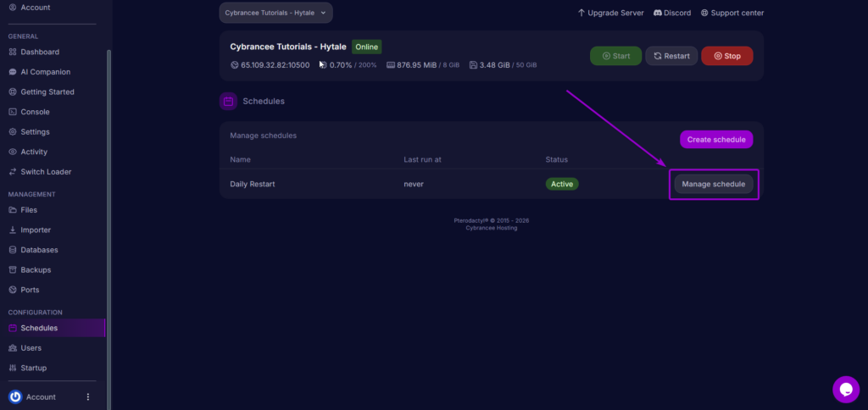Click the Databases icon

tap(13, 250)
